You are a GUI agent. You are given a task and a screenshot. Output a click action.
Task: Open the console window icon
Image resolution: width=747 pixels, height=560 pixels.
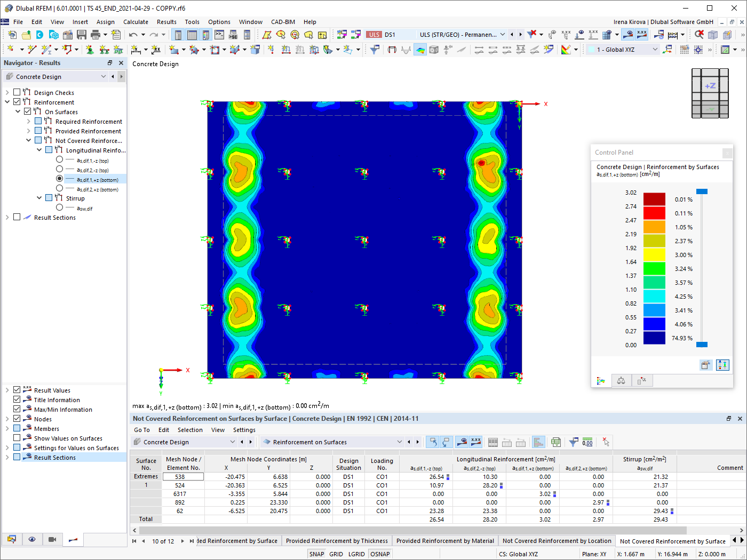219,35
